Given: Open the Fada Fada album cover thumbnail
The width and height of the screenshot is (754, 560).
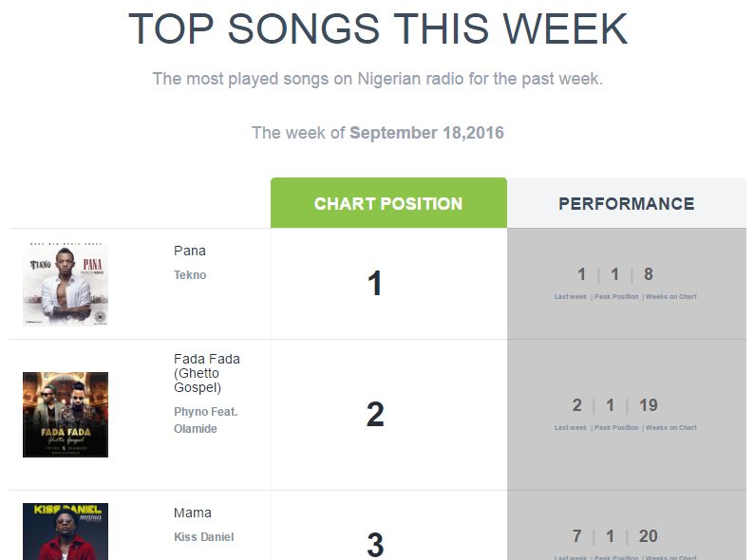Looking at the screenshot, I should 66,415.
